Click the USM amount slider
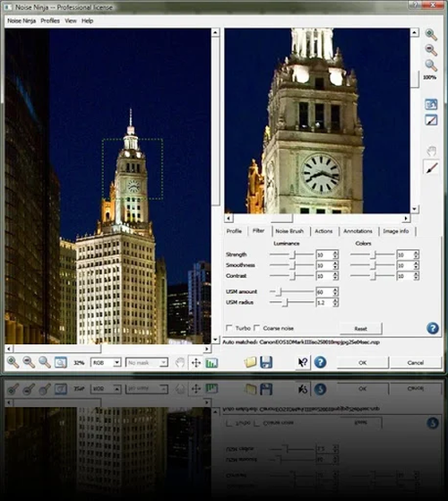 [x=291, y=291]
